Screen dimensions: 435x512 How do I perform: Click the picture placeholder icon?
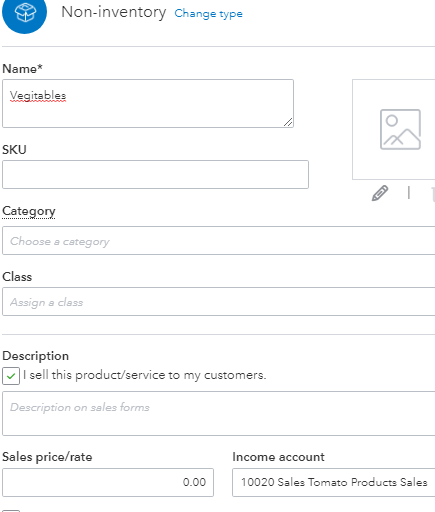(400, 129)
